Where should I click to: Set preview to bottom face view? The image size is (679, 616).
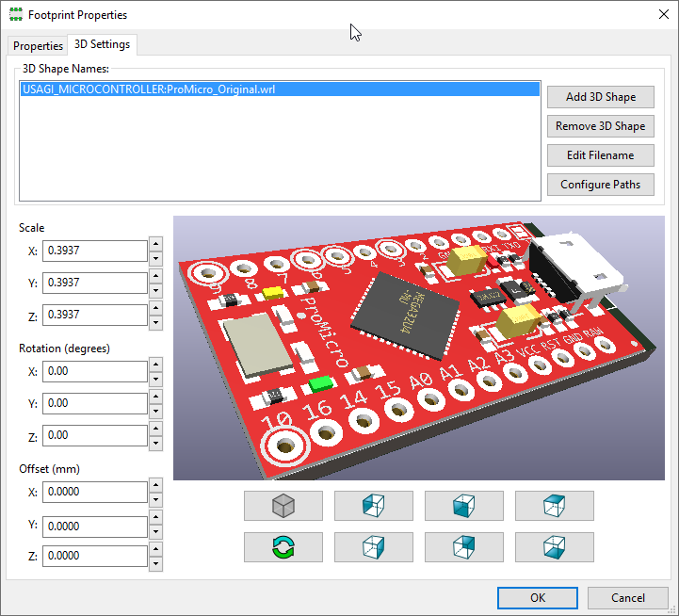555,547
